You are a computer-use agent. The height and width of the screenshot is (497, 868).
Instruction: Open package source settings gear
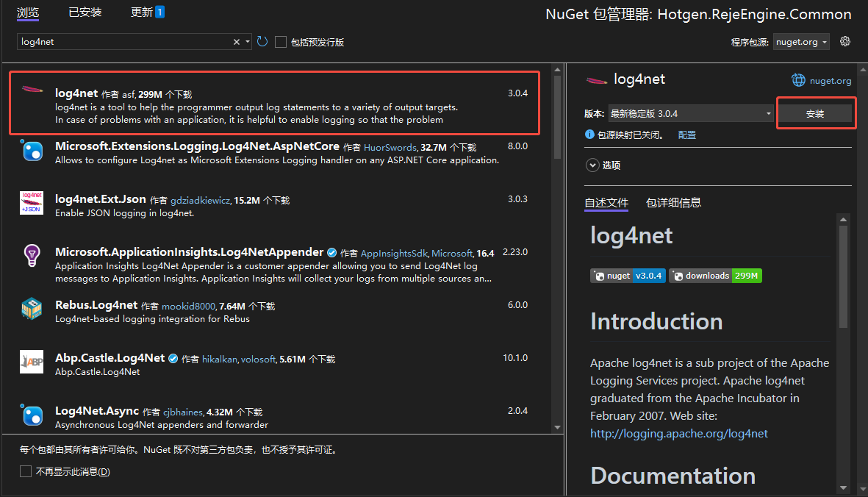844,41
